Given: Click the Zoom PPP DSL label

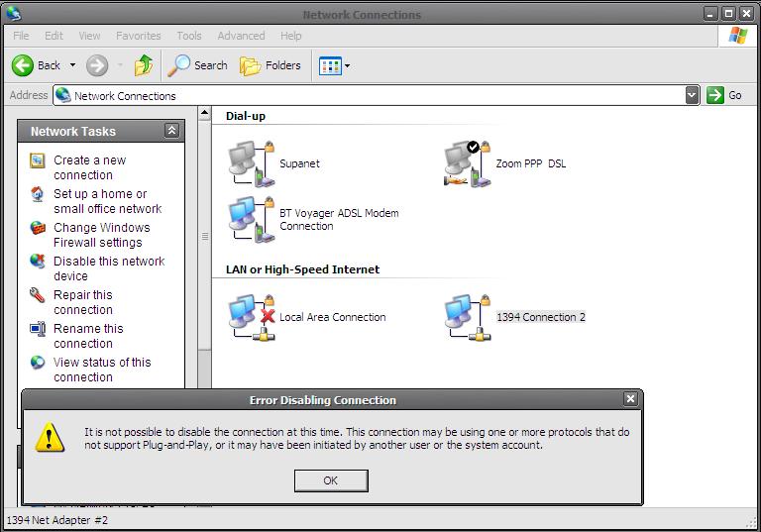Looking at the screenshot, I should click(x=531, y=163).
